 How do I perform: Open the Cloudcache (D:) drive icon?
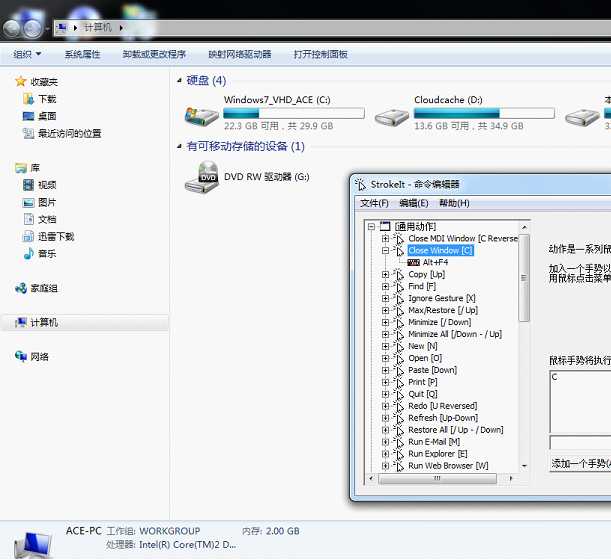click(392, 117)
